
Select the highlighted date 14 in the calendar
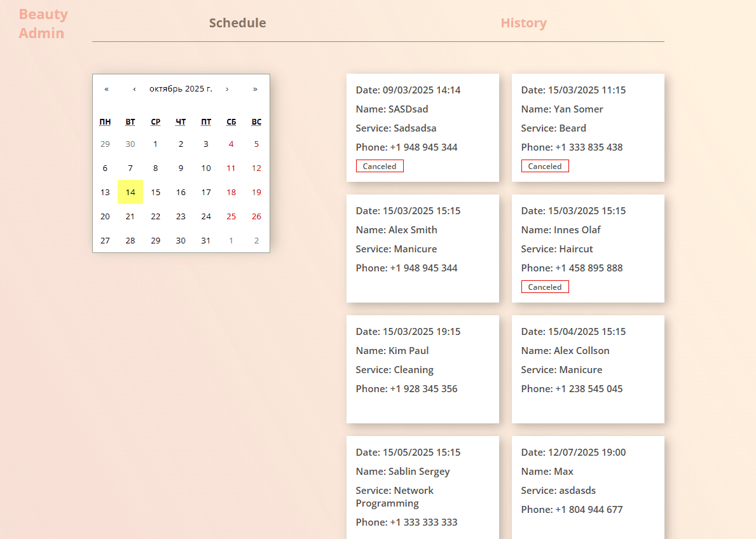[x=130, y=192]
